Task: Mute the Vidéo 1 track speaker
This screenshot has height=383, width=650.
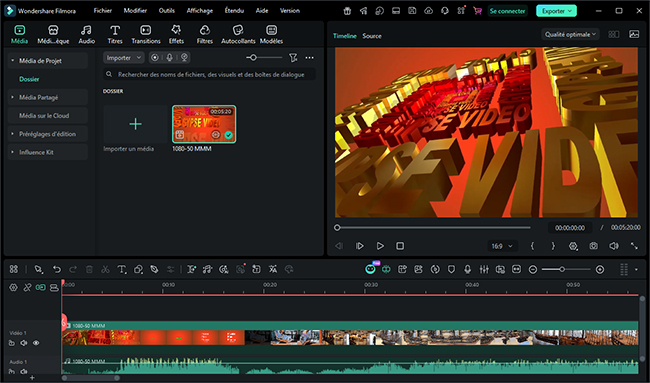Action: coord(24,343)
